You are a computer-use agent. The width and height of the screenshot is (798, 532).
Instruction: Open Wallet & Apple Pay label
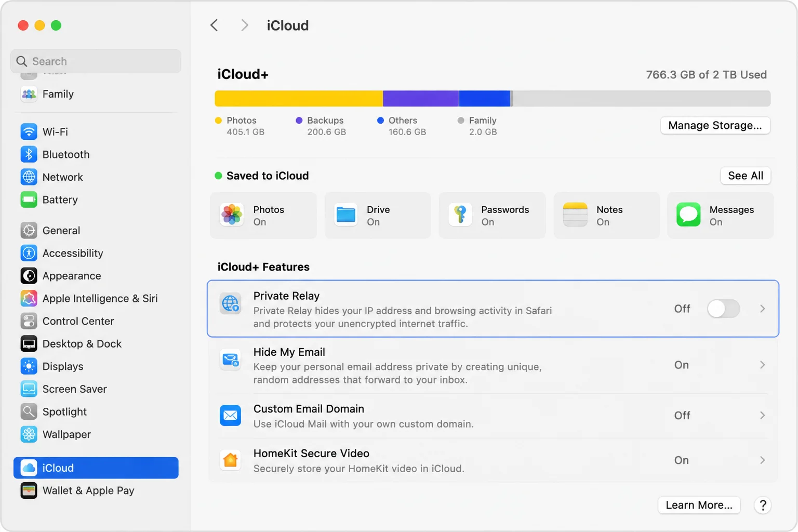click(x=88, y=490)
